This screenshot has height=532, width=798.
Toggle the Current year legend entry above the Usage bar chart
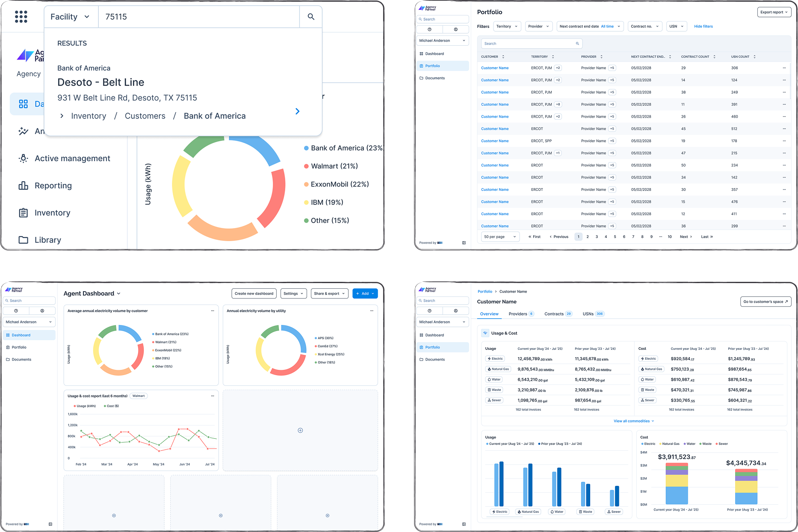pyautogui.click(x=510, y=444)
